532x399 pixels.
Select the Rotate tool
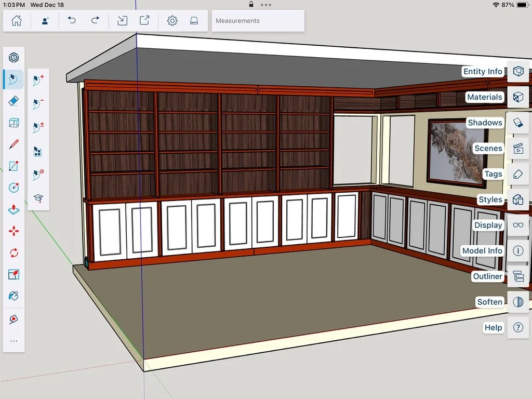14,253
